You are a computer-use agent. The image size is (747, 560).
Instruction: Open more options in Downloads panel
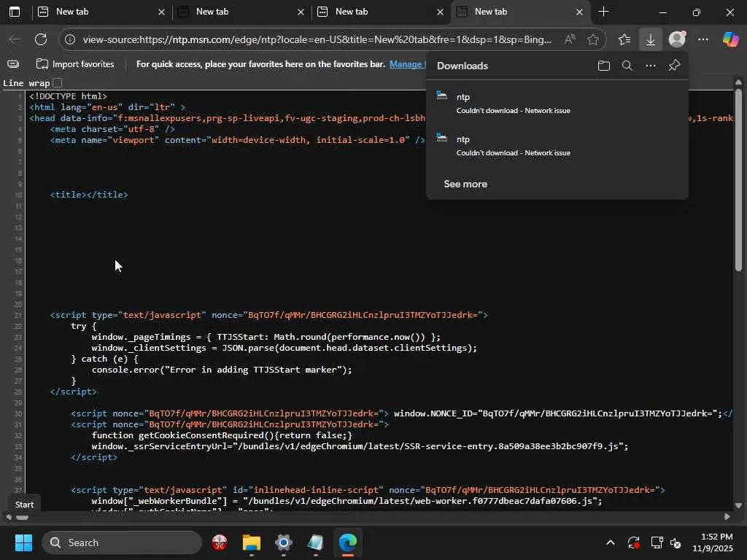650,66
